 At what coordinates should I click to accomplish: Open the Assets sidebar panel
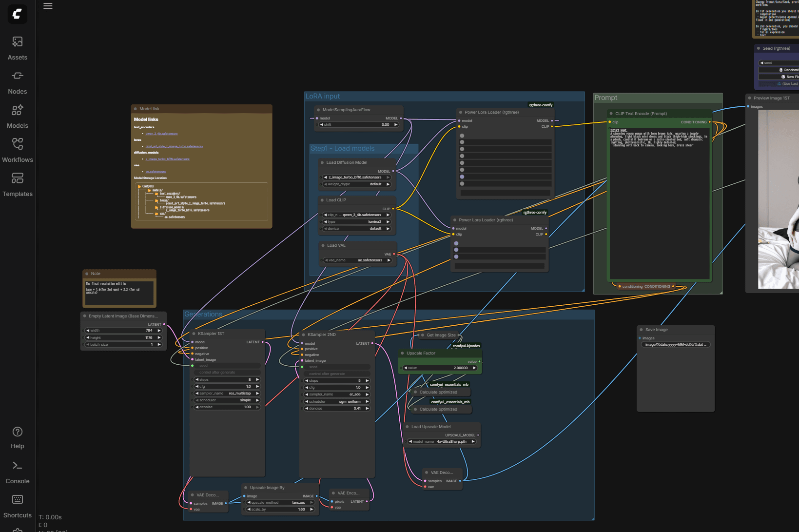(18, 48)
